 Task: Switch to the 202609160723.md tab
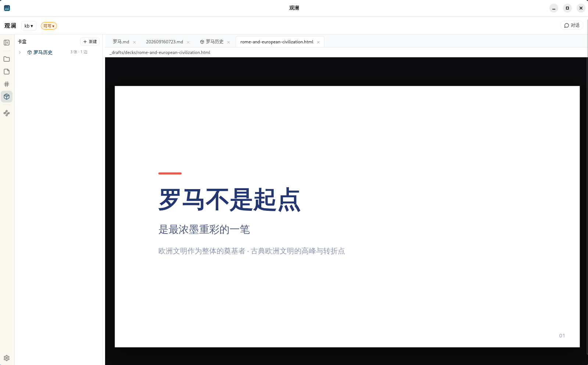click(x=164, y=42)
